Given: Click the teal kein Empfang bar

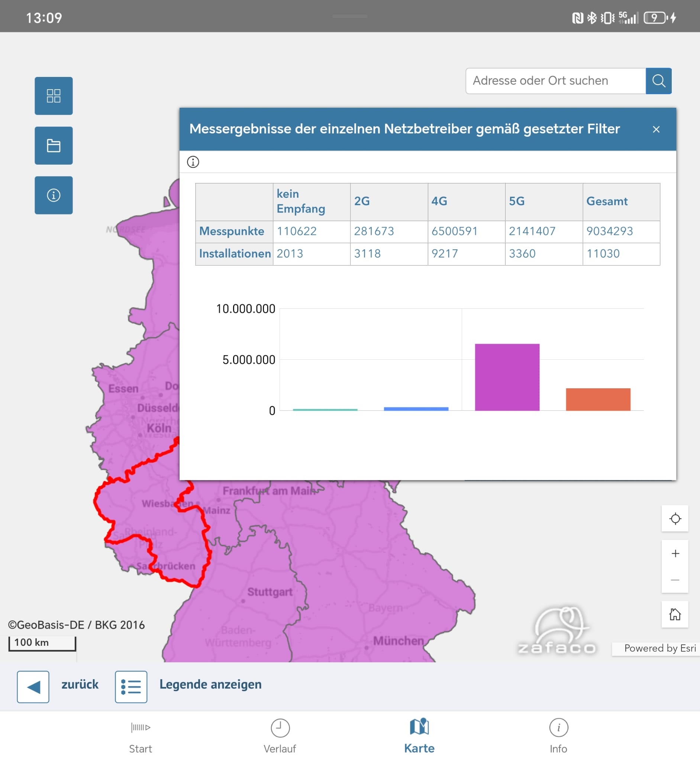Looking at the screenshot, I should coord(325,409).
